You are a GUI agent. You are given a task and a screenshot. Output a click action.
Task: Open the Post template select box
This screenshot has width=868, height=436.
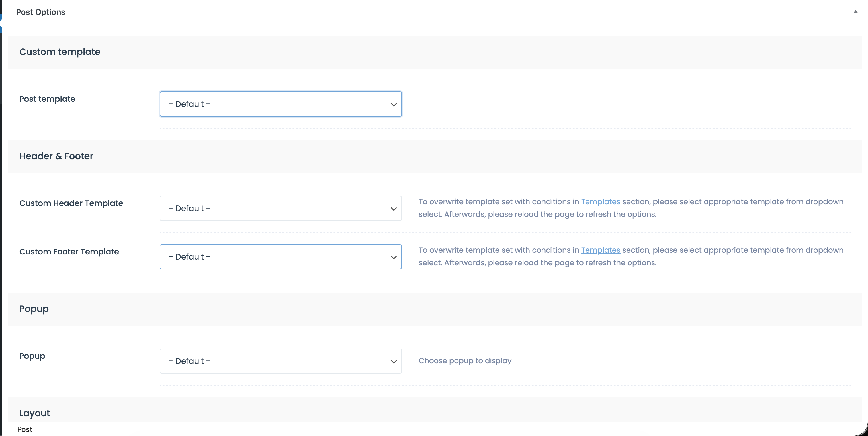pos(280,104)
